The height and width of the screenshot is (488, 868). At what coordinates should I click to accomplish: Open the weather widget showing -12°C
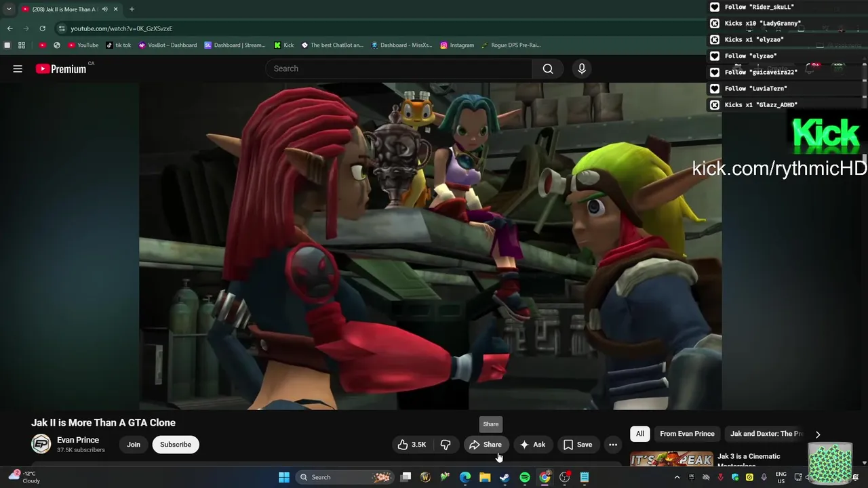point(24,477)
